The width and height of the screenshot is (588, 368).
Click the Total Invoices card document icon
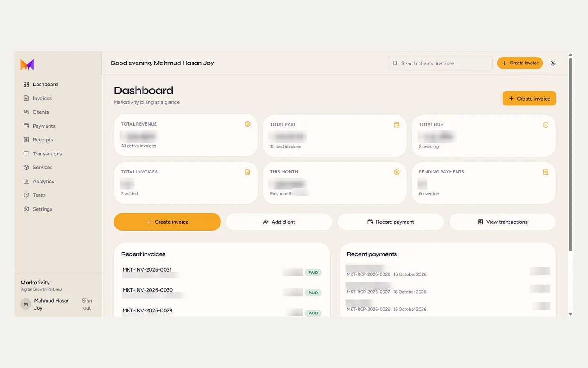(247, 172)
